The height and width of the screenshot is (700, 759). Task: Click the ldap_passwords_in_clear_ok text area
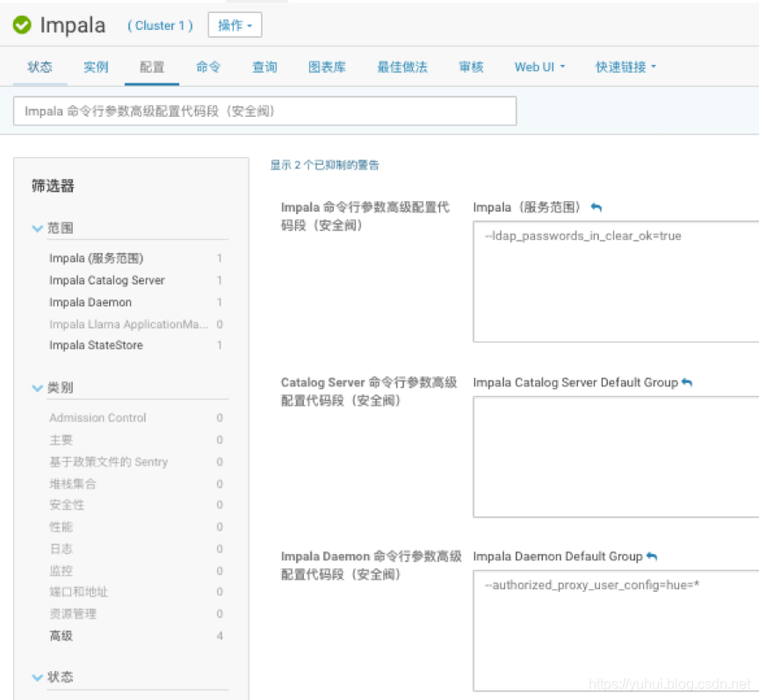tap(616, 282)
